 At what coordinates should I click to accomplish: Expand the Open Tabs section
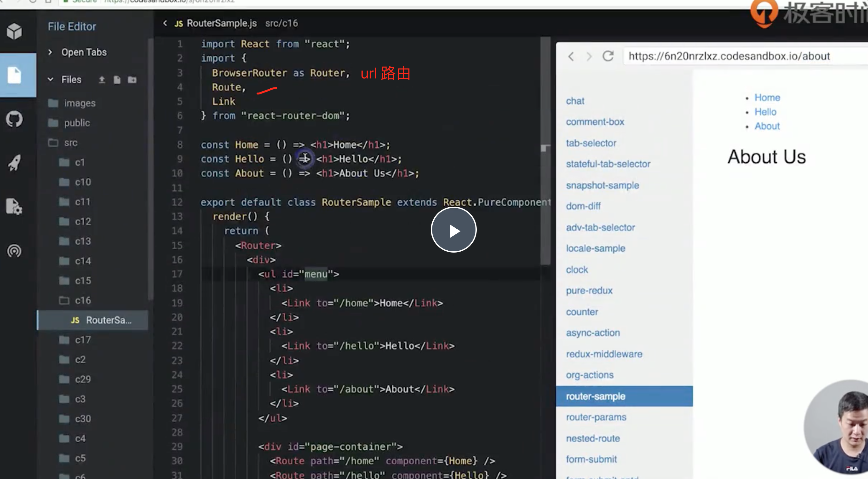tap(50, 52)
